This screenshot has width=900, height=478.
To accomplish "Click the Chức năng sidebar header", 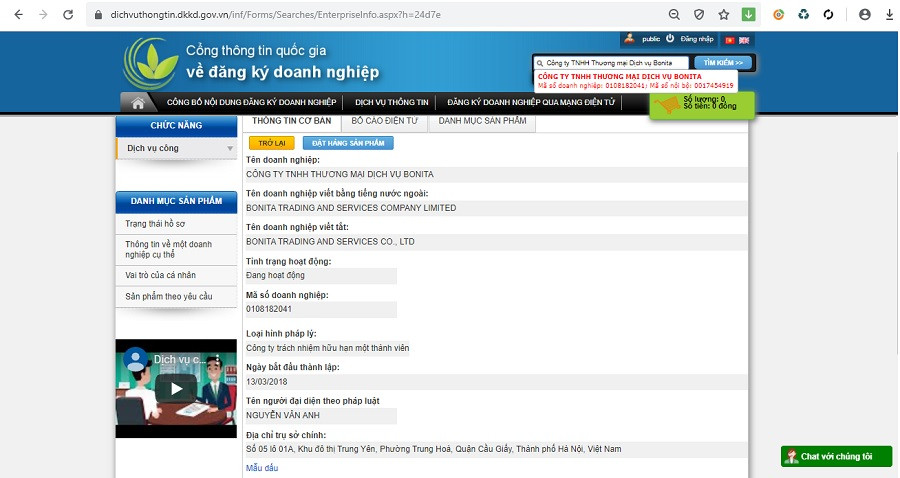I will (176, 125).
